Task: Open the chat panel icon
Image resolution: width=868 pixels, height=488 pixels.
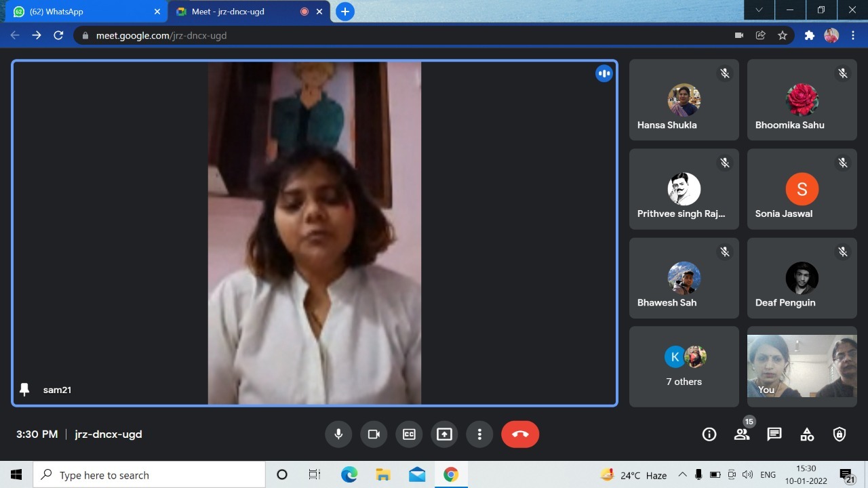Action: click(x=774, y=434)
